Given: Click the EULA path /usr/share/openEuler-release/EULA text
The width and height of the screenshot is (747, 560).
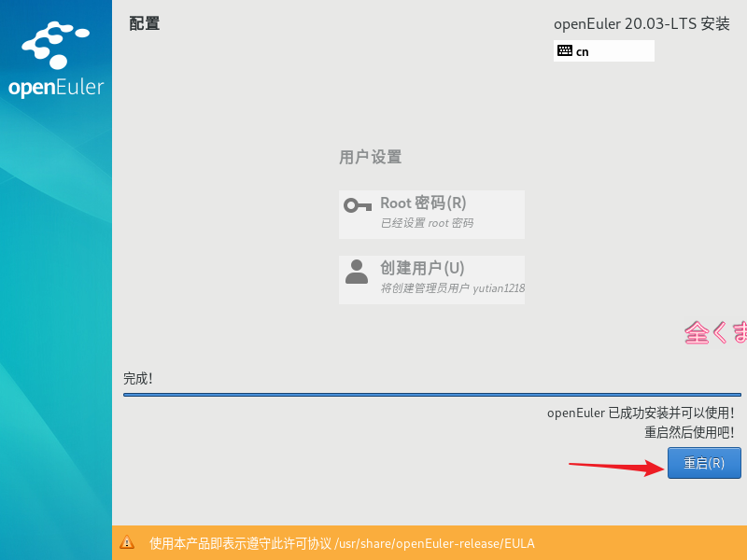Looking at the screenshot, I should [x=434, y=543].
